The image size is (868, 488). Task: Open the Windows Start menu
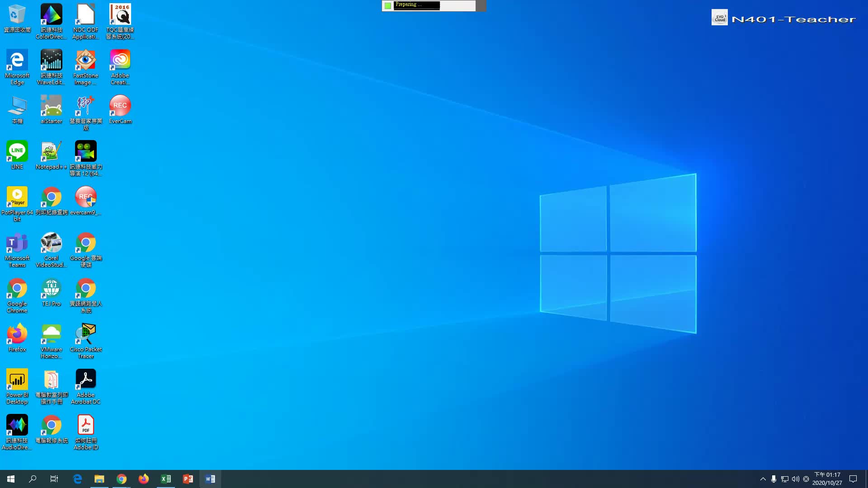tap(11, 479)
